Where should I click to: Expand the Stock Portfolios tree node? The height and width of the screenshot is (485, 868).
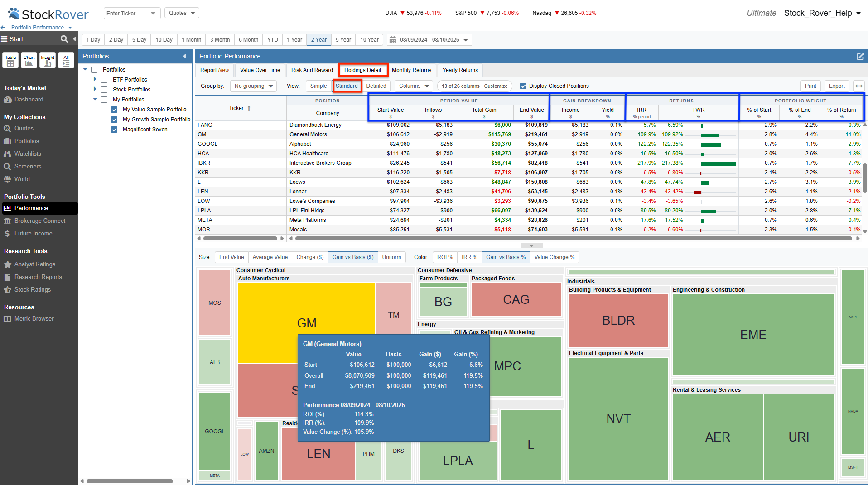tap(95, 89)
